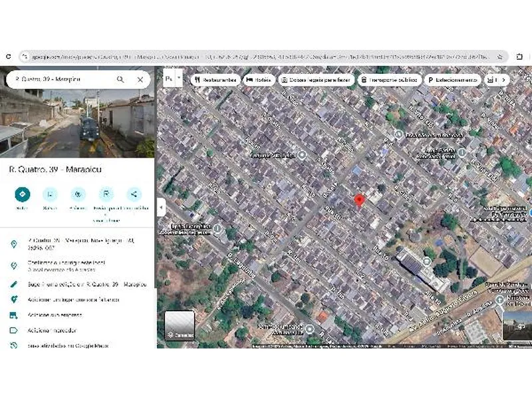Select the Transporte público chip

pos(391,79)
